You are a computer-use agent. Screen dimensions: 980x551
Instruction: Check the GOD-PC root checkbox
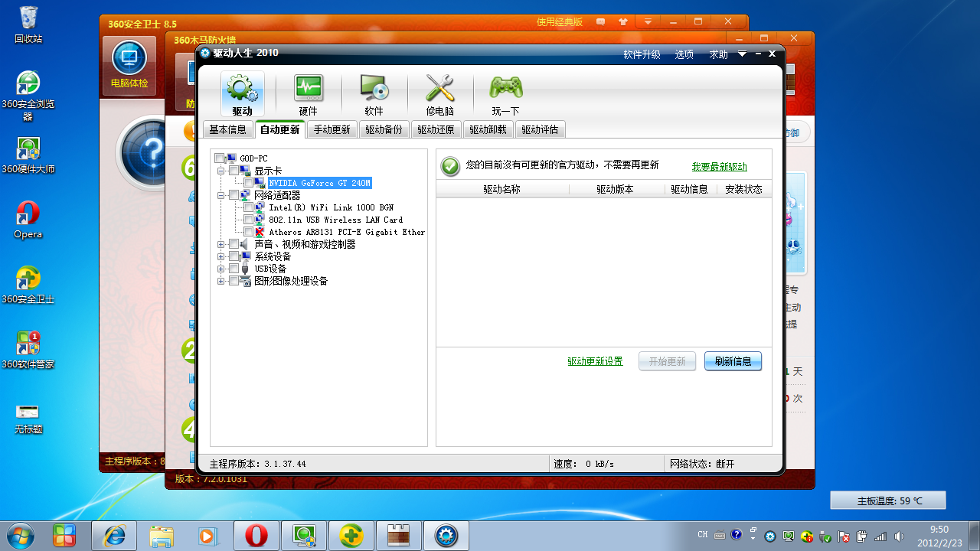pyautogui.click(x=220, y=158)
